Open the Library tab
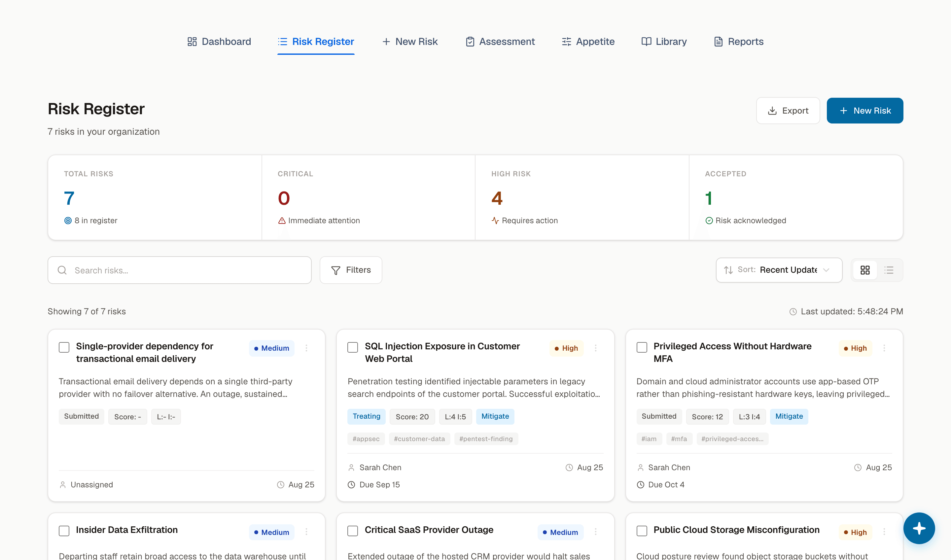Viewport: 951px width, 560px height. [664, 42]
